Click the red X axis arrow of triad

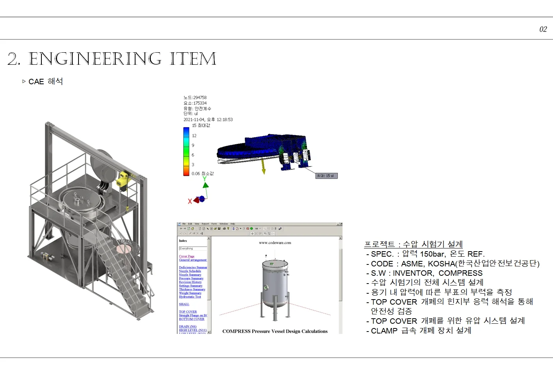tap(196, 200)
